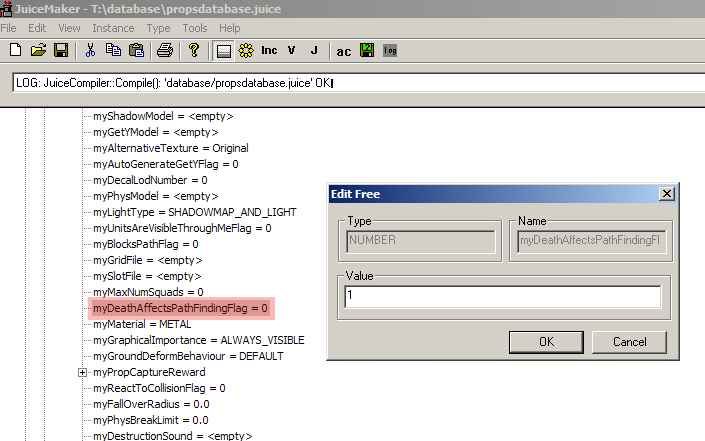Click the JuiceMaker app icon in title bar
This screenshot has width=705, height=441.
6,9
